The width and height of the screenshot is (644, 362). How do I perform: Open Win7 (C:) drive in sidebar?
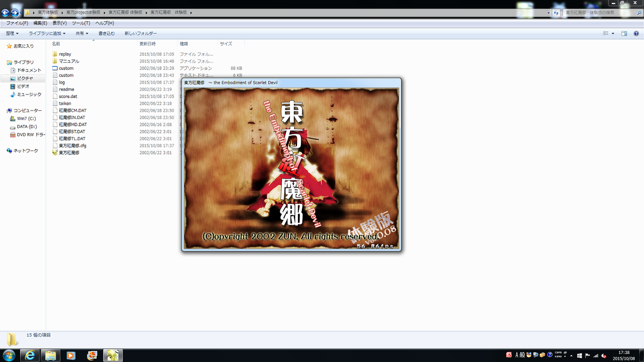pyautogui.click(x=27, y=119)
